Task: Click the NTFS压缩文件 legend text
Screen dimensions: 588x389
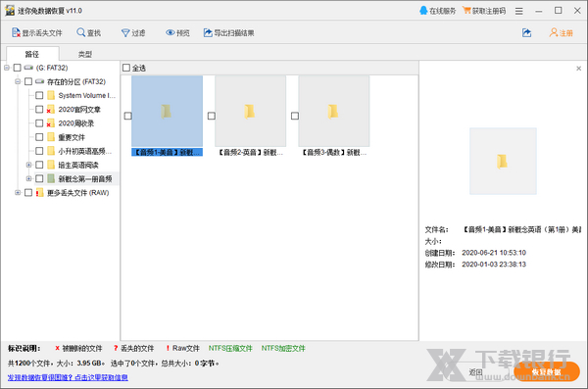Action: (x=230, y=348)
